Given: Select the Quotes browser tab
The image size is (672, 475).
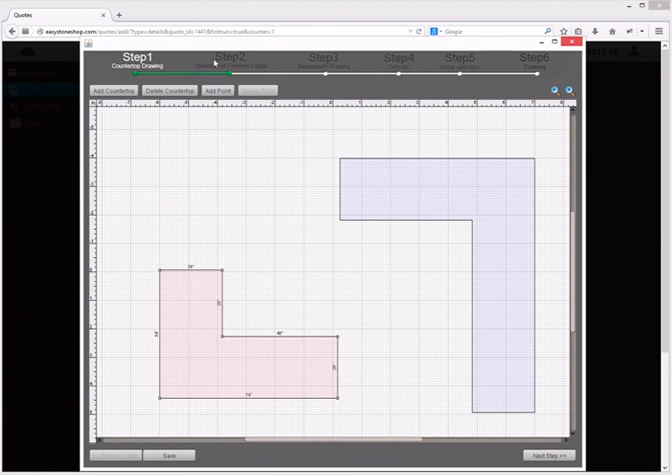Looking at the screenshot, I should tap(40, 15).
